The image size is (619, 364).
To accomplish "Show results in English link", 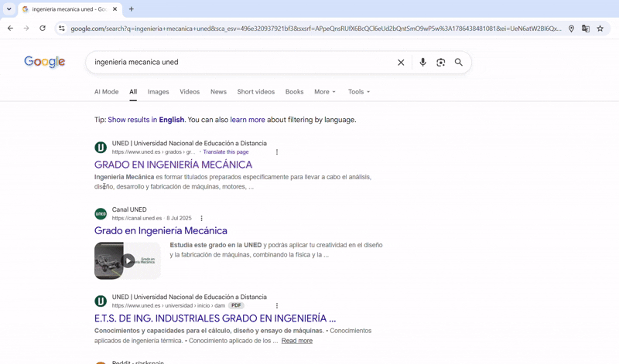I will 146,120.
